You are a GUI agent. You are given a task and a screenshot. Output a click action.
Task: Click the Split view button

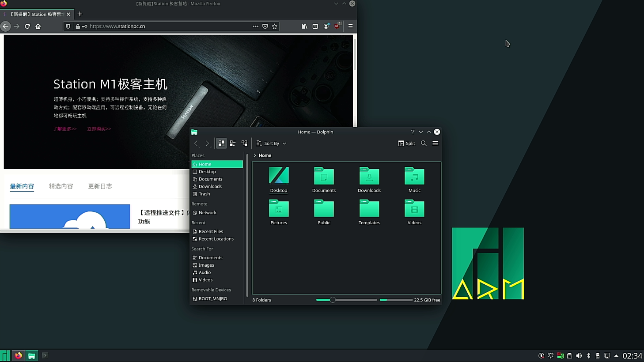(x=407, y=143)
